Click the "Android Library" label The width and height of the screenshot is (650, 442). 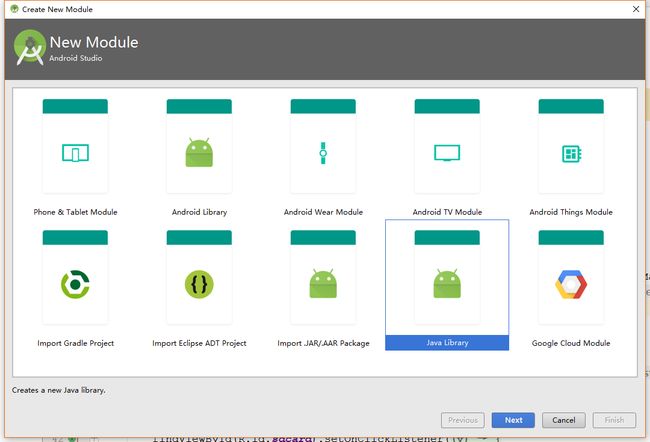[x=199, y=212]
